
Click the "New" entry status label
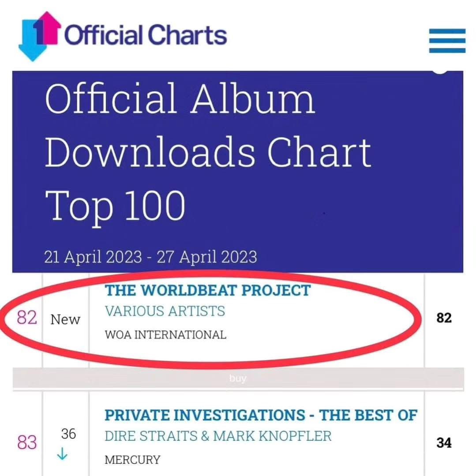(x=65, y=319)
